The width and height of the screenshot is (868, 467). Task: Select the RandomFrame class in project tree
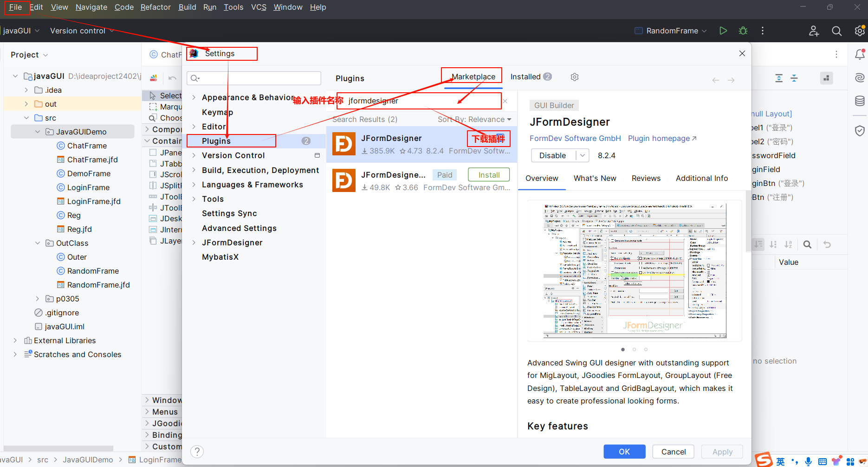tap(93, 271)
